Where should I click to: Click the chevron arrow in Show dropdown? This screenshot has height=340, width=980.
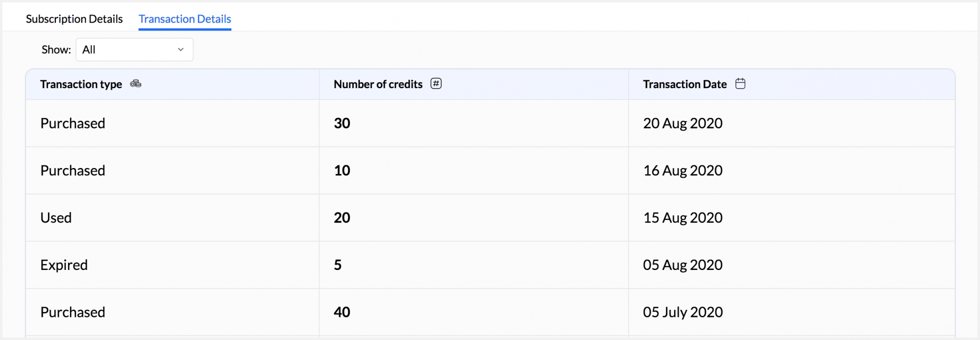[x=181, y=49]
